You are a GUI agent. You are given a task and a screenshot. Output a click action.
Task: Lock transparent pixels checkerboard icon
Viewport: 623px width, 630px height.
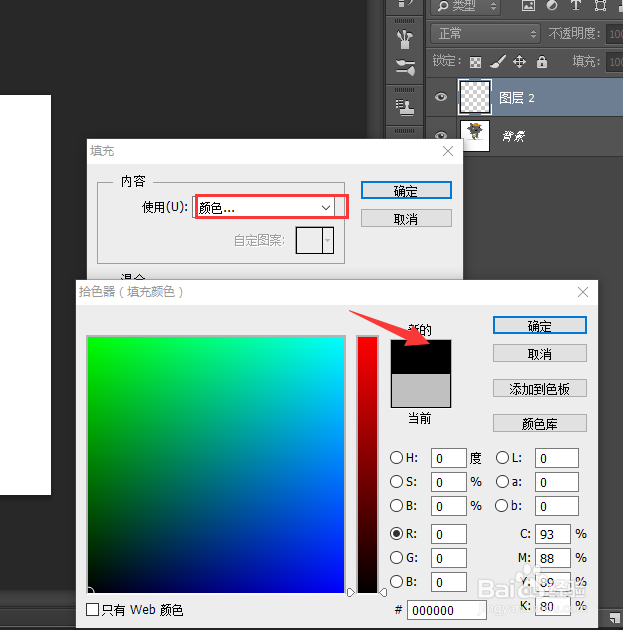point(476,62)
